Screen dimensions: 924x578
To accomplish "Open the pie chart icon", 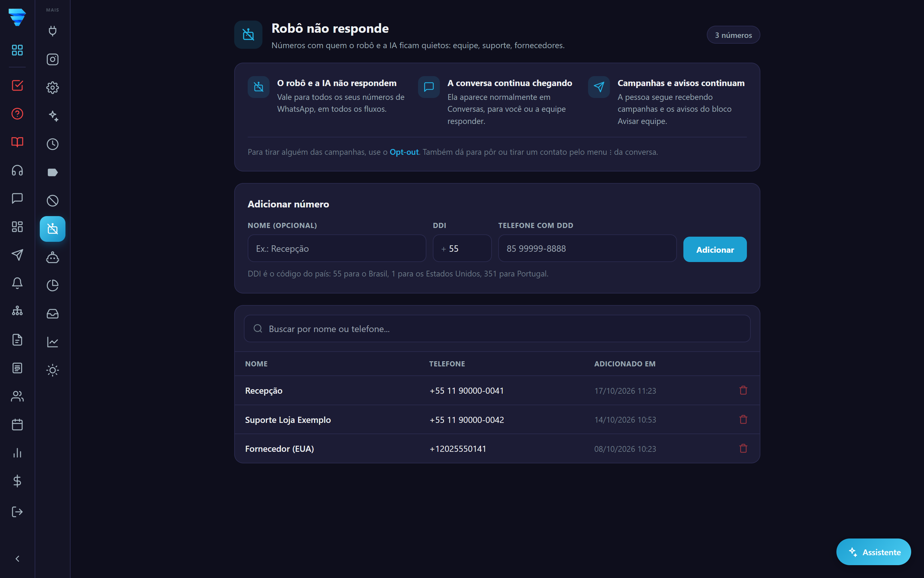I will 53,285.
